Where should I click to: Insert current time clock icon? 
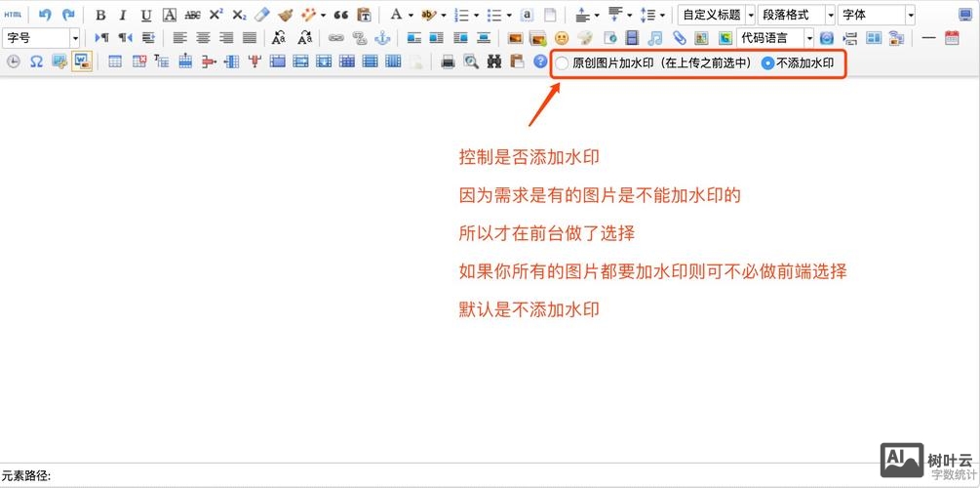[x=13, y=61]
